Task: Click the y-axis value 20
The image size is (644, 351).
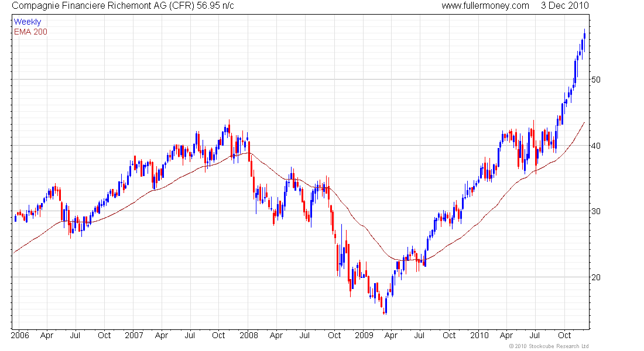Action: point(595,277)
